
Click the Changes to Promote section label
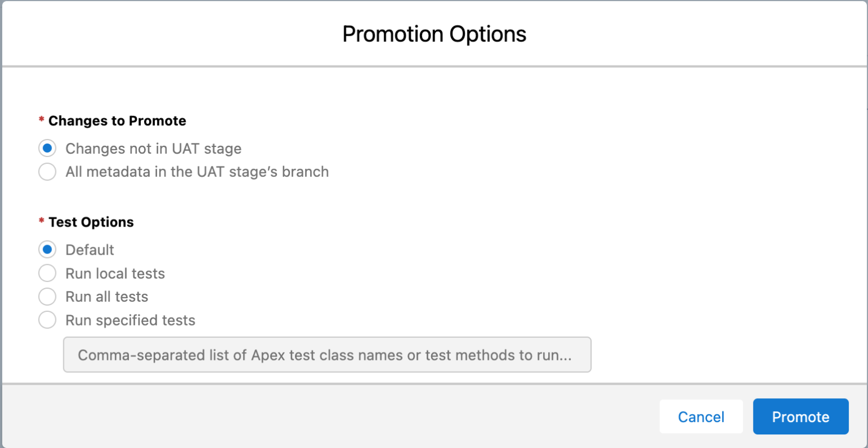coord(117,120)
